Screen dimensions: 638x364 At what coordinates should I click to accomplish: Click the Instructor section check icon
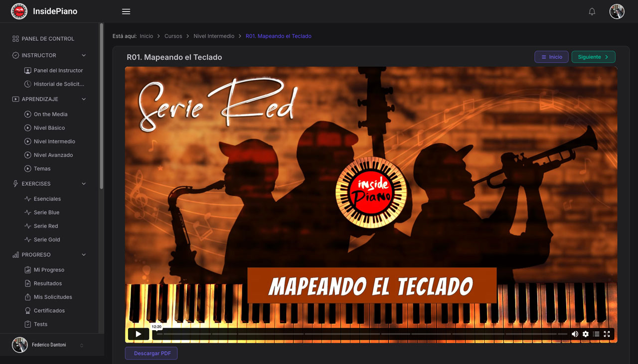coord(15,55)
